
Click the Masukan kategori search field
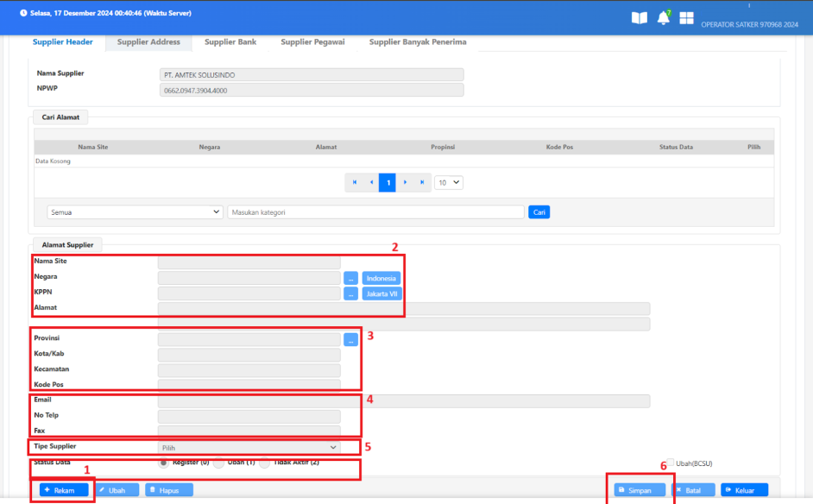pos(375,212)
